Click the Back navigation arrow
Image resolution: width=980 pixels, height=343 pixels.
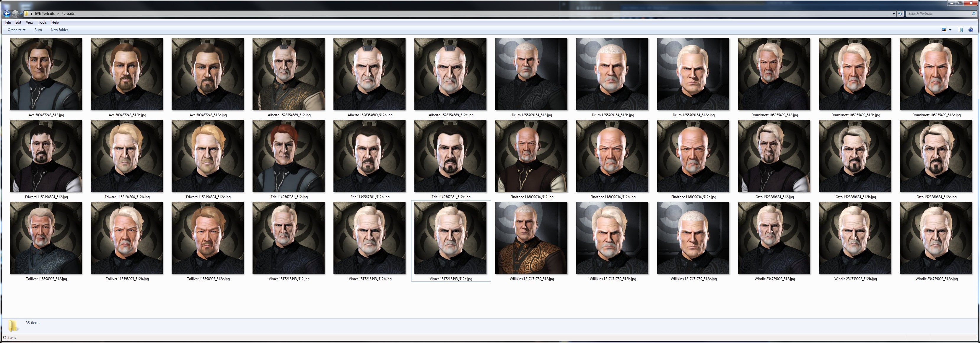7,14
